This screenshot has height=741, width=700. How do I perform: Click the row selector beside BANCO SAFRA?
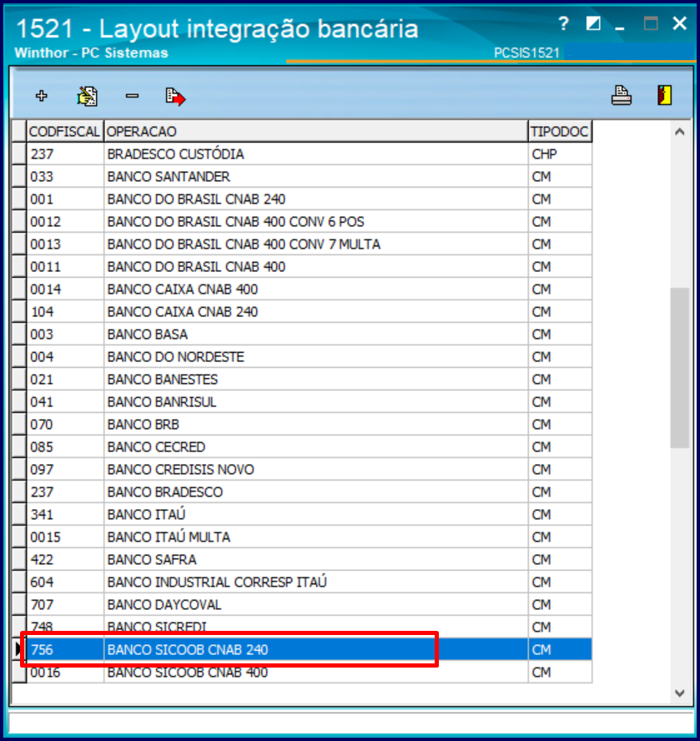18,559
